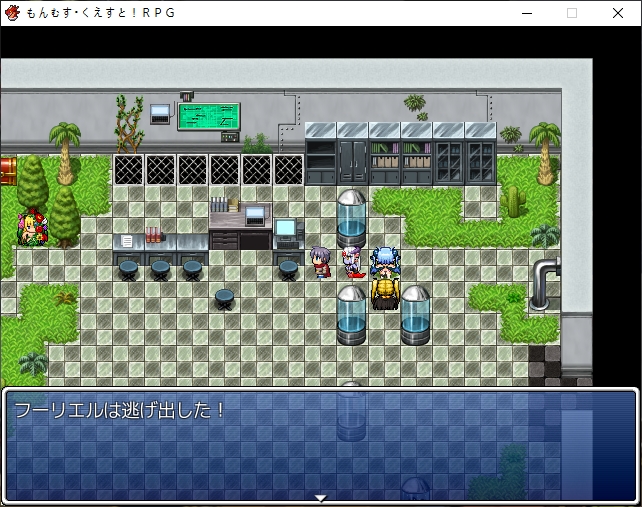
Task: Click the small wall-mounted laptop terminal
Action: pos(160,114)
